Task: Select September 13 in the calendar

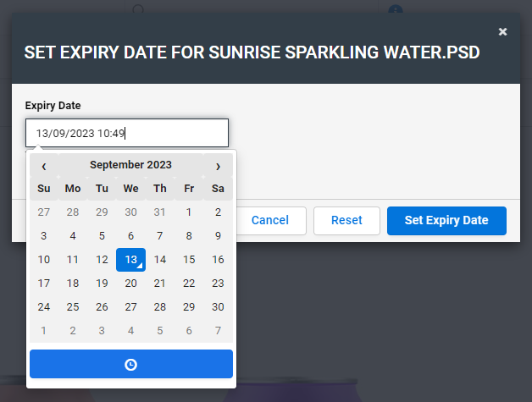Action: [131, 260]
